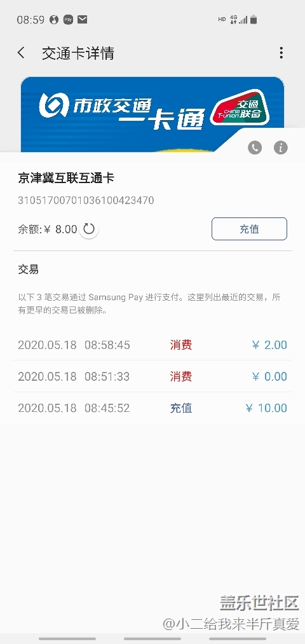Screen dimensions: 305x644
Task: Tap the 京津冀互联互通卡 card name
Action: 66,178
